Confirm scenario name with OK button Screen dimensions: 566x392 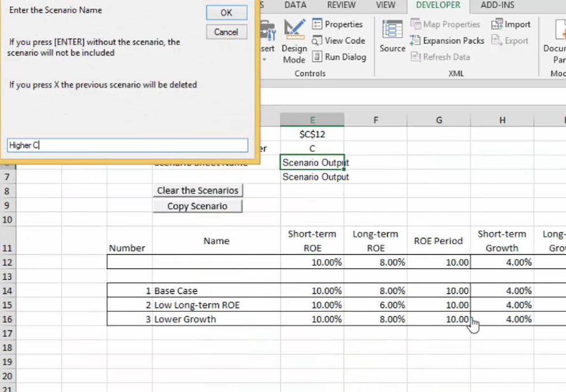[x=227, y=13]
